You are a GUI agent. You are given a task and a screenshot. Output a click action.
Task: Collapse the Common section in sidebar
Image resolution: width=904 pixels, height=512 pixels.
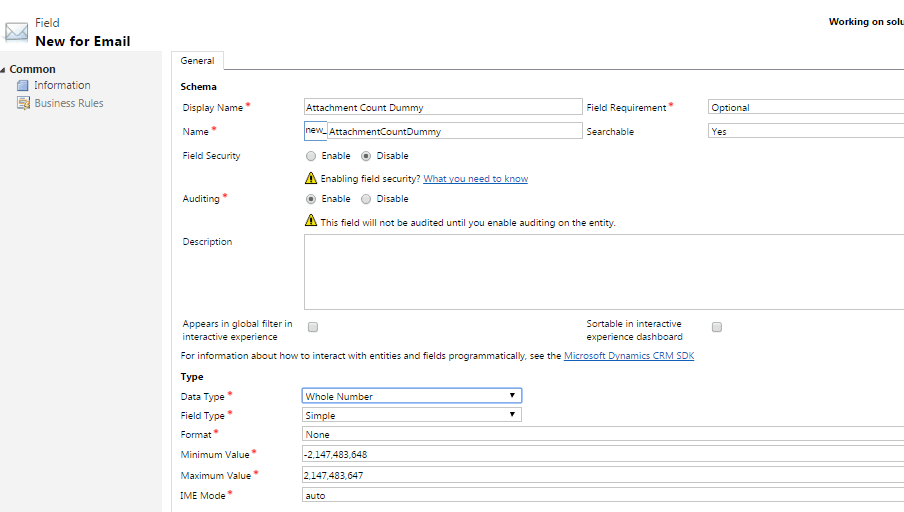pos(3,70)
